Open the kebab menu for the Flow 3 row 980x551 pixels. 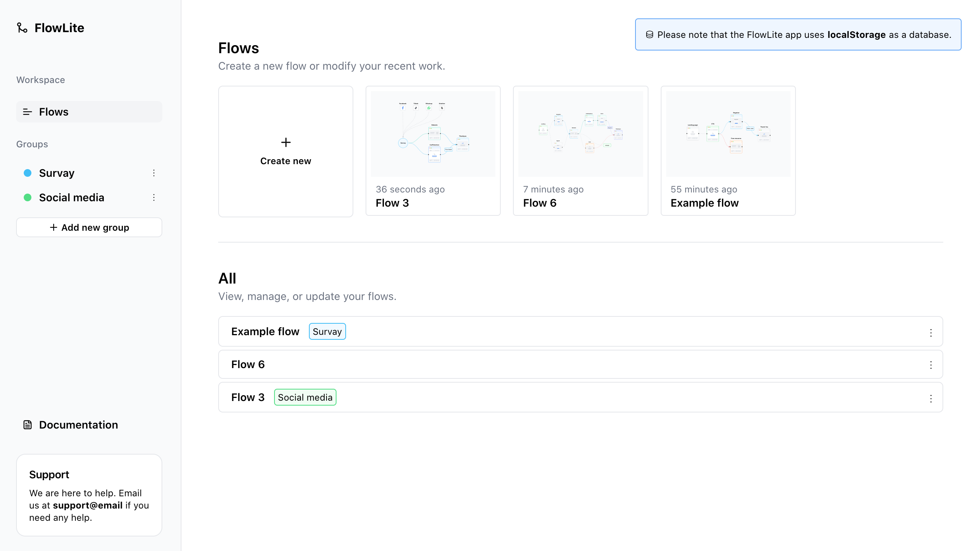931,397
